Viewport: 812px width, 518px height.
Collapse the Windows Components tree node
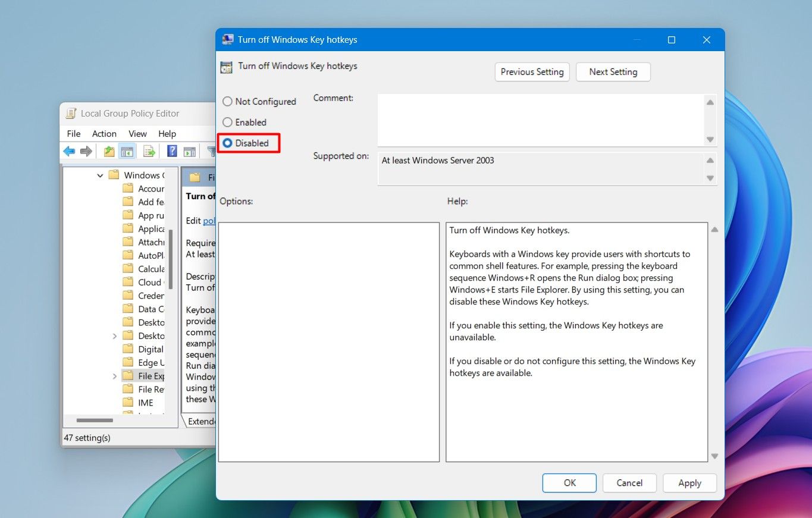[100, 175]
